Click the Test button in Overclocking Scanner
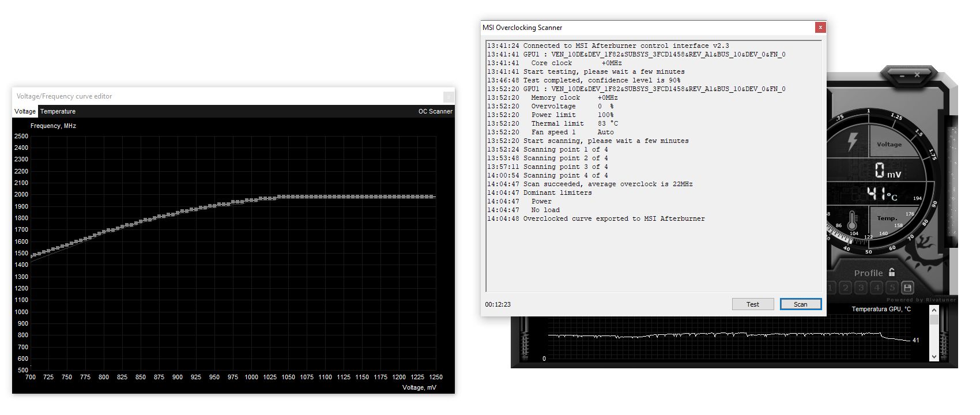 tap(753, 304)
